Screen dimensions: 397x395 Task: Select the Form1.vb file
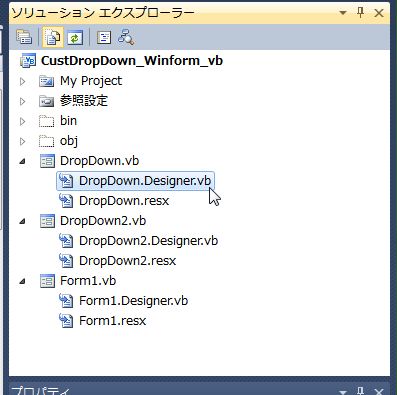[88, 281]
